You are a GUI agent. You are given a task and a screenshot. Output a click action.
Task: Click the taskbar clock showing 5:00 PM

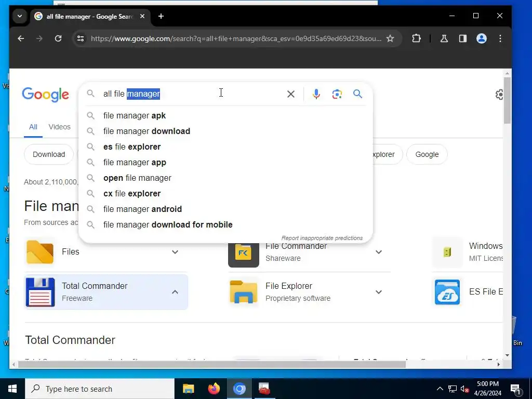pos(487,389)
